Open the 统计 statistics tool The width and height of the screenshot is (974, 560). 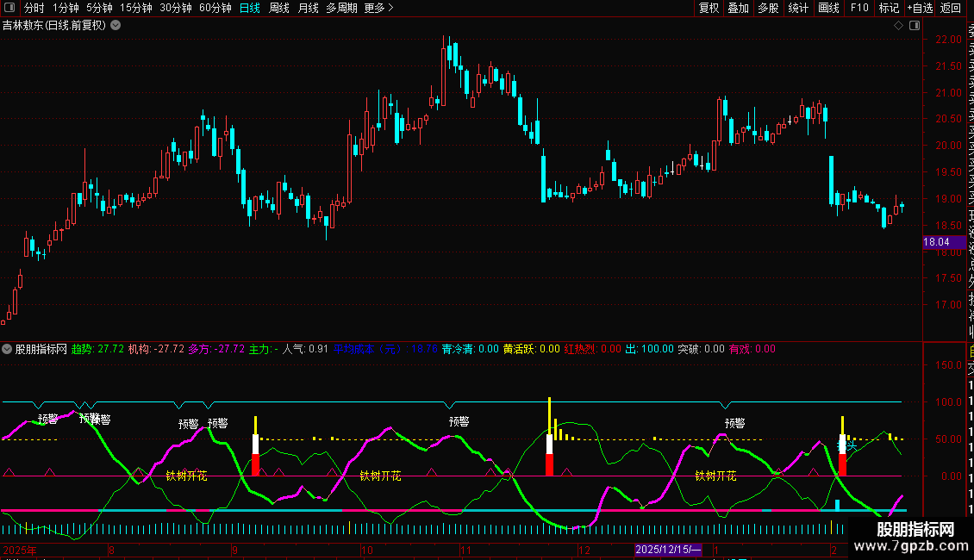tap(798, 8)
